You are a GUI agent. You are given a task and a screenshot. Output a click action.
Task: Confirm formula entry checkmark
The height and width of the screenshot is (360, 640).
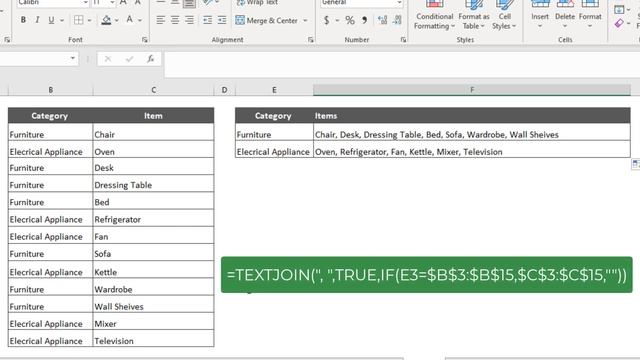[x=129, y=59]
